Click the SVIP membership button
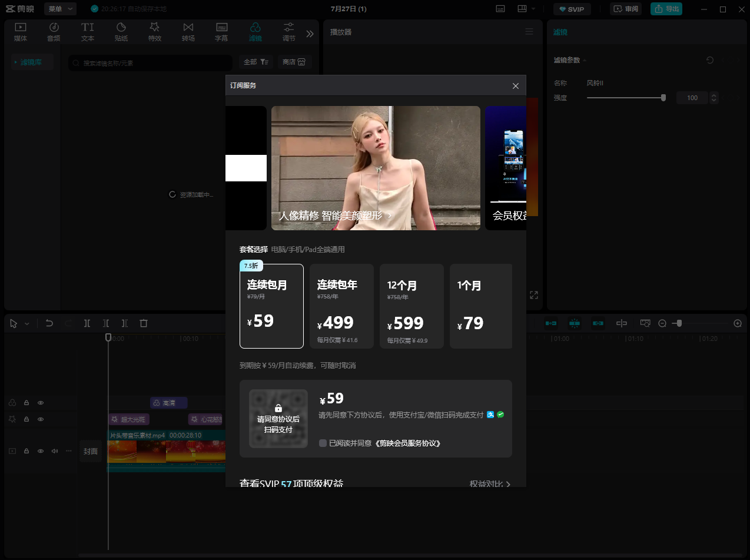This screenshot has width=750, height=560. pyautogui.click(x=572, y=9)
